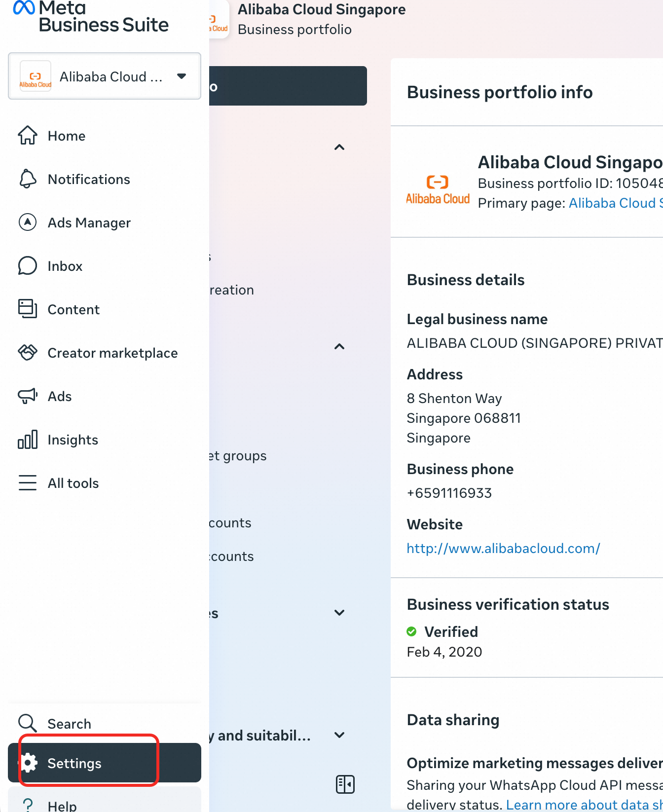Collapse the topmost expanded settings section
This screenshot has width=663, height=812.
pos(339,148)
